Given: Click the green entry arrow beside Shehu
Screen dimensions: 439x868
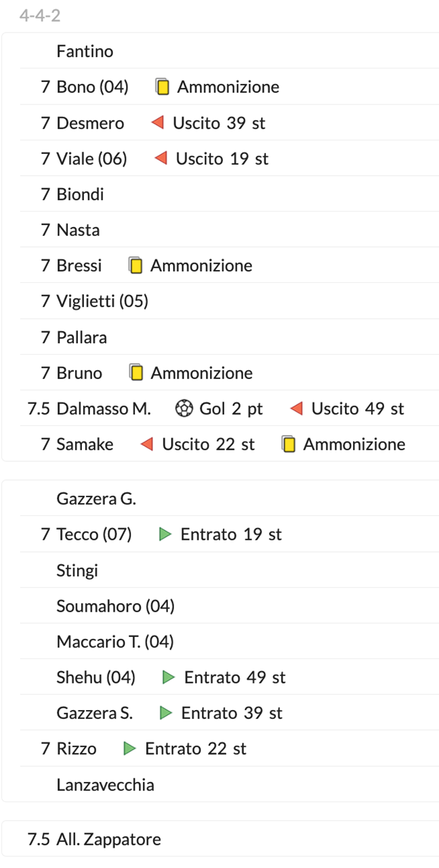Looking at the screenshot, I should [169, 677].
